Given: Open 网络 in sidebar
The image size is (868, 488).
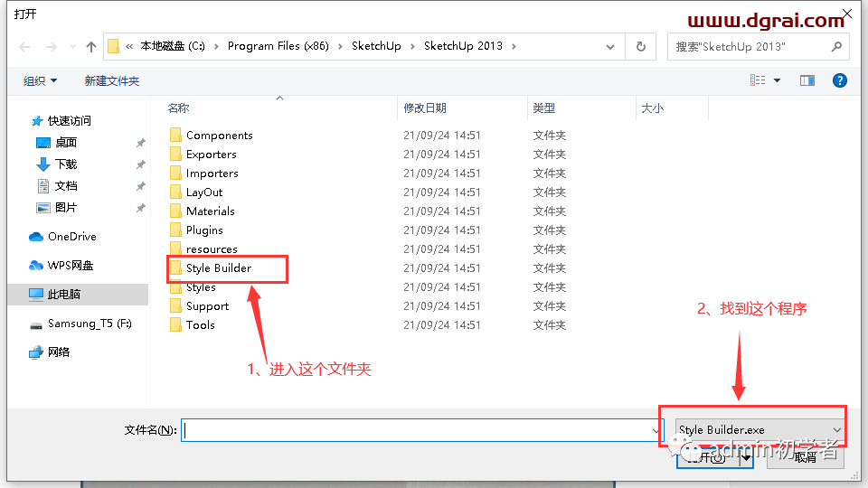Looking at the screenshot, I should (x=59, y=352).
